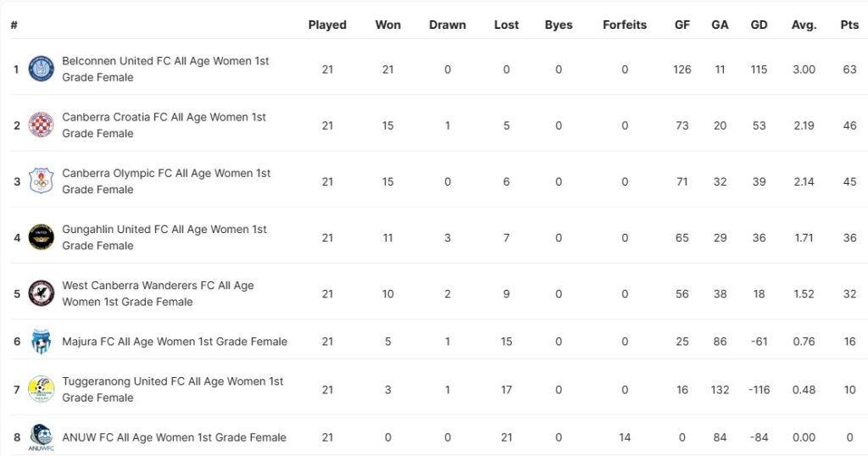Click the Gungahlin United FC logo
868x456 pixels.
click(41, 237)
